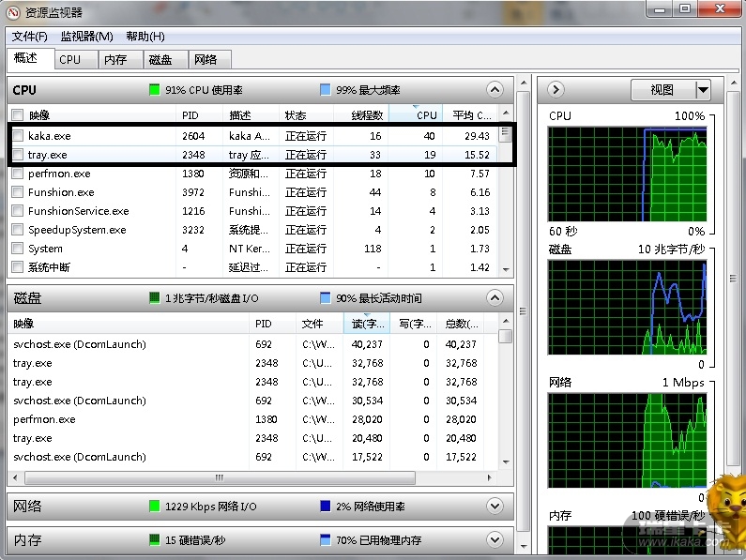The width and height of the screenshot is (746, 560).
Task: Click the disk list horizontal scrollbar thumb
Action: tap(220, 477)
